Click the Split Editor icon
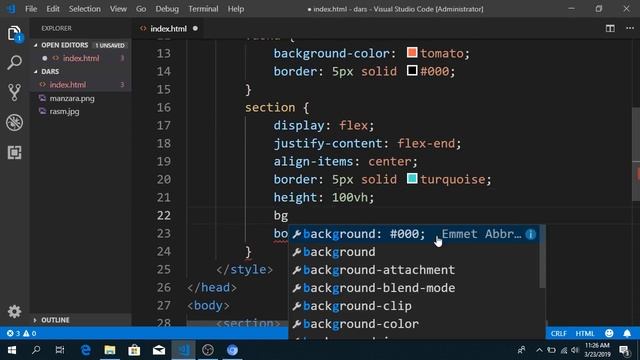 pyautogui.click(x=610, y=28)
